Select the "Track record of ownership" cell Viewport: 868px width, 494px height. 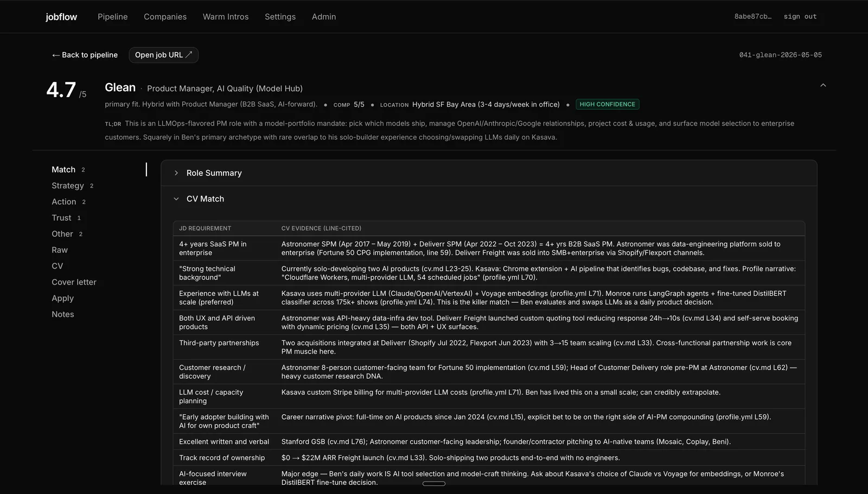click(224, 458)
